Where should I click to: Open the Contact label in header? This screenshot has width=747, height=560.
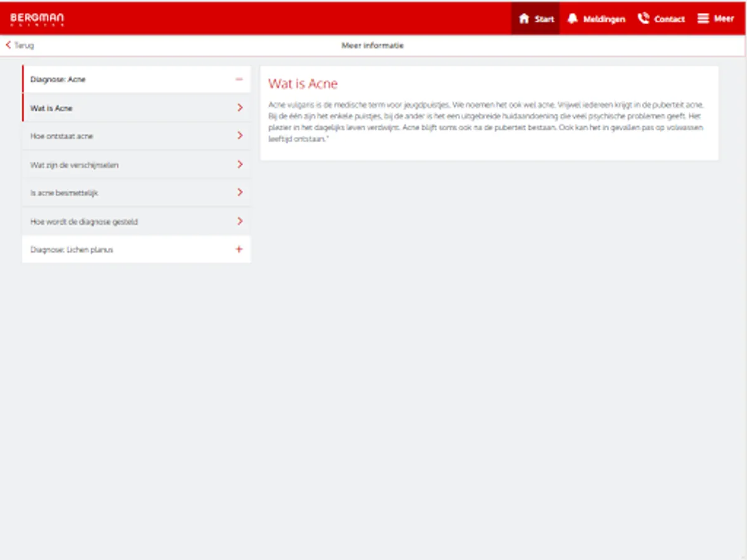(669, 19)
